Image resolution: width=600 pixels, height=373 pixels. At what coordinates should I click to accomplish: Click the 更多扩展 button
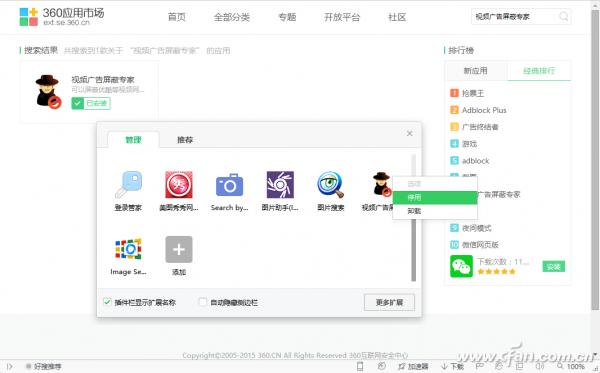click(x=389, y=302)
